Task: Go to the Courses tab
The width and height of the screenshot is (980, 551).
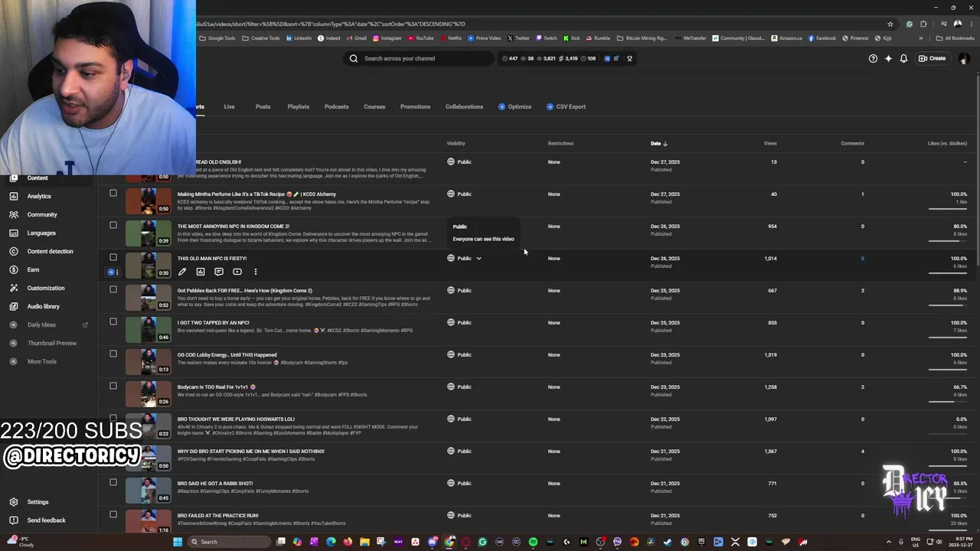Action: [374, 106]
